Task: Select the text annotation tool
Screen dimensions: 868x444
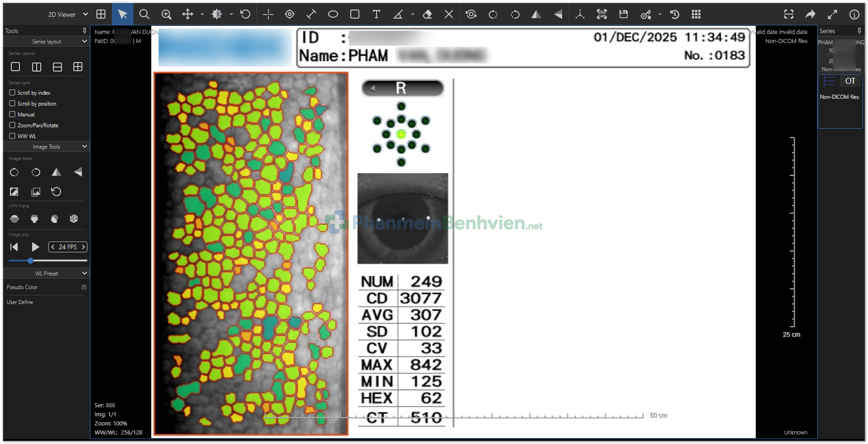Action: (376, 14)
